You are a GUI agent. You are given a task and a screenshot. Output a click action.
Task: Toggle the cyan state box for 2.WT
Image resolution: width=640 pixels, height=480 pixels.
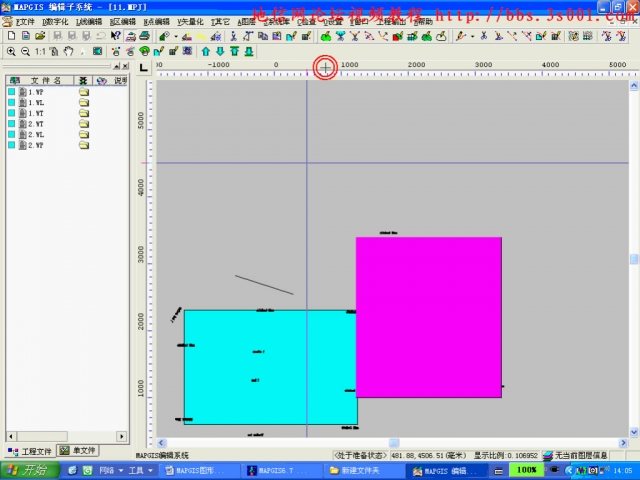click(x=12, y=124)
